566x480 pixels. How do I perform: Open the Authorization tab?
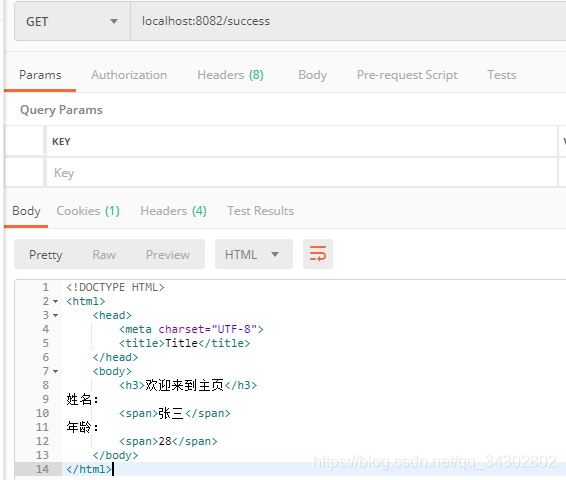click(x=129, y=75)
